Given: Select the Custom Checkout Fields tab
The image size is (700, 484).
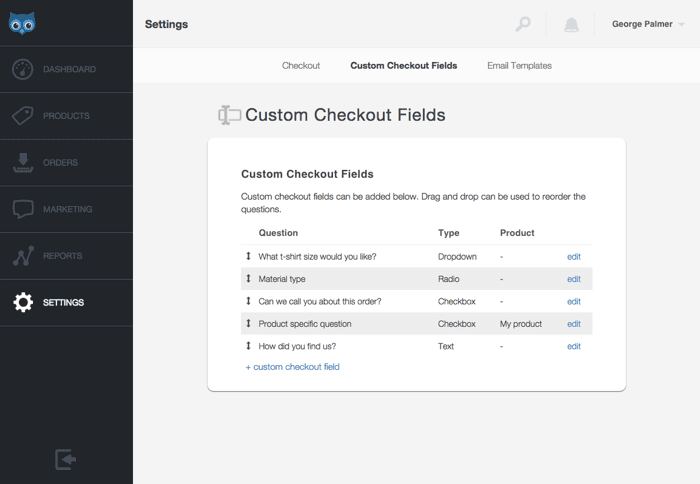Looking at the screenshot, I should tap(403, 66).
